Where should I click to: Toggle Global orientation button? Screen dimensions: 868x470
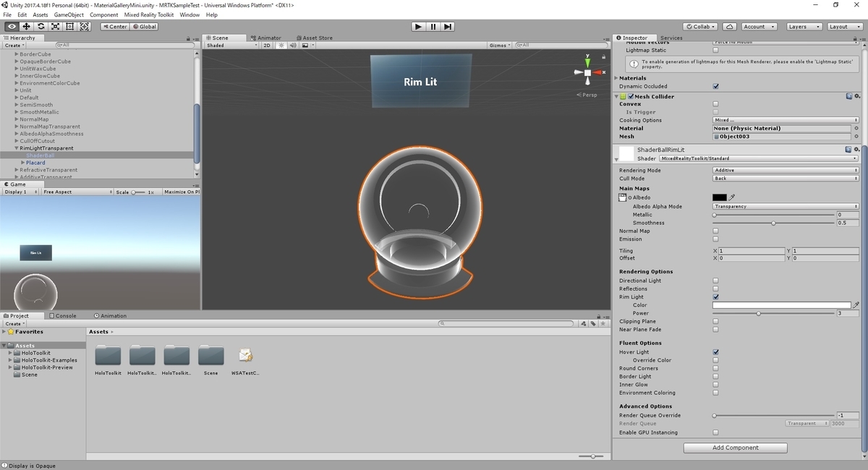[144, 27]
